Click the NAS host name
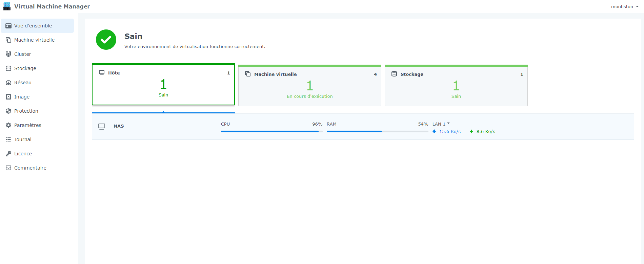644x264 pixels. point(119,126)
